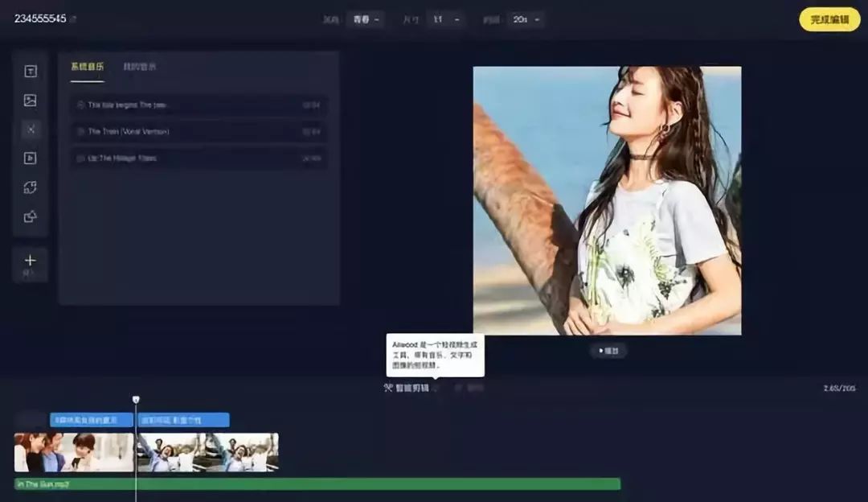
Task: Click the edit pencil beside project name 234555545
Action: coord(74,19)
